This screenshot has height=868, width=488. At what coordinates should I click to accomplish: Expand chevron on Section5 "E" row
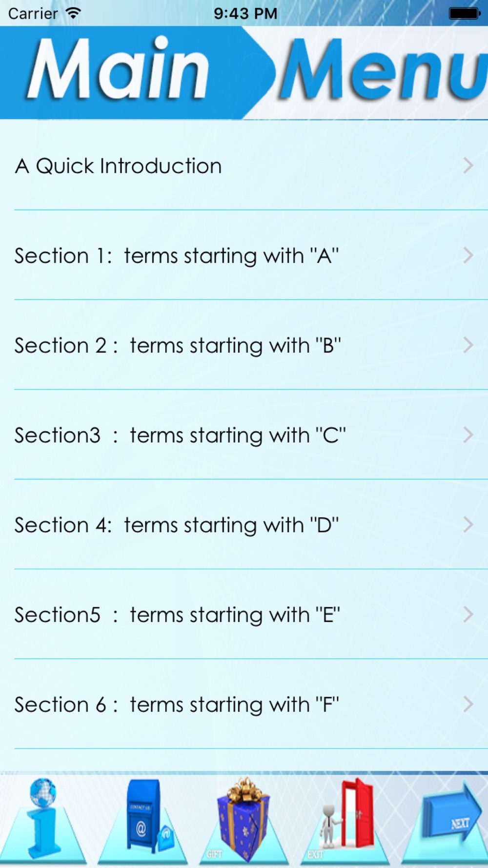(468, 615)
